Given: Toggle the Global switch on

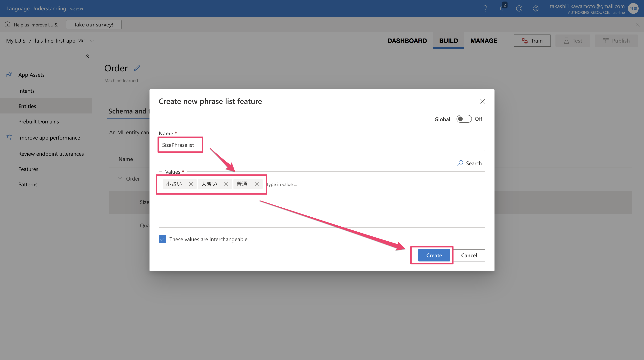Looking at the screenshot, I should click(x=464, y=119).
